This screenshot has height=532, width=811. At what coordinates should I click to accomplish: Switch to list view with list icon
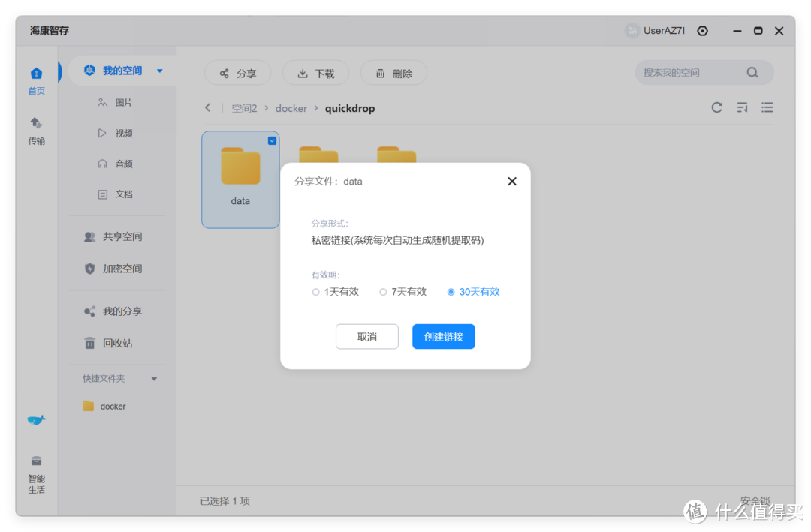pos(767,107)
